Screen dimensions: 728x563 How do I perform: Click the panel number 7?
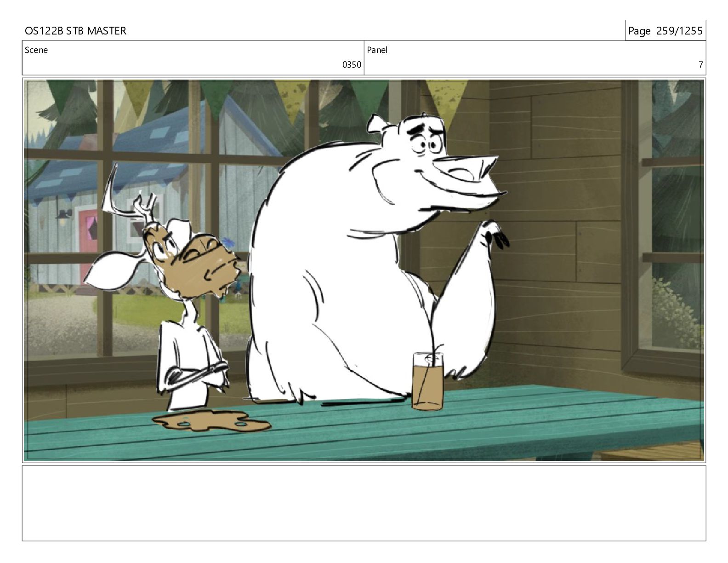click(700, 65)
